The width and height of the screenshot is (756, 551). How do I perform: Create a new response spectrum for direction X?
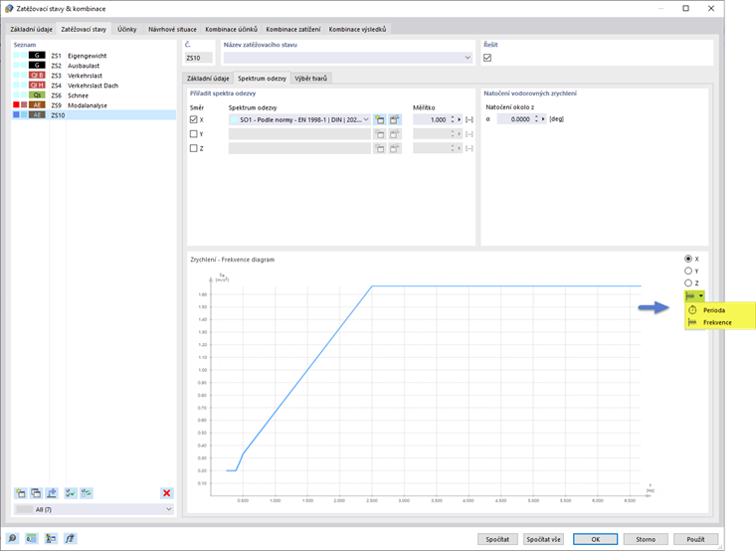pos(380,119)
